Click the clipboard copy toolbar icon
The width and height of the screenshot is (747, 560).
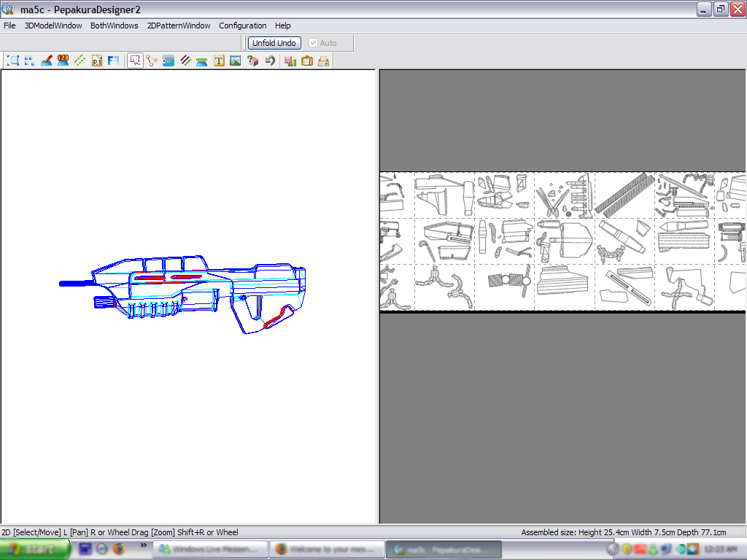[x=307, y=61]
